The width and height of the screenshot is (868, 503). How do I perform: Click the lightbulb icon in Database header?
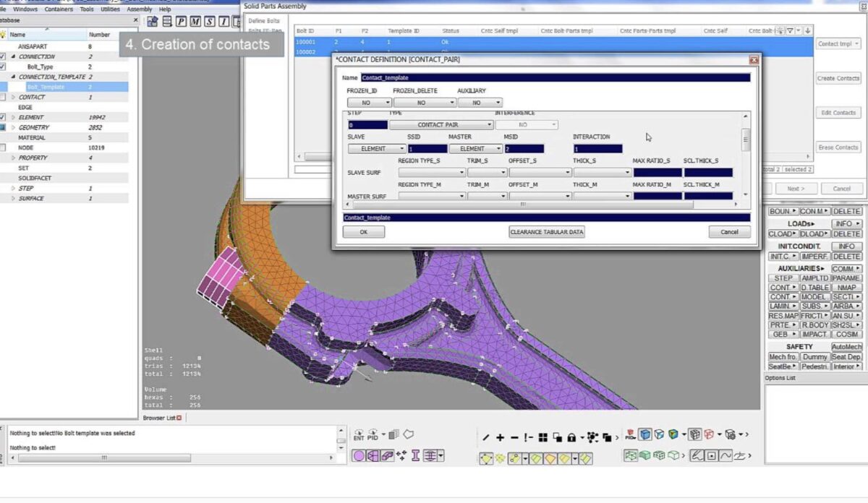[3, 34]
